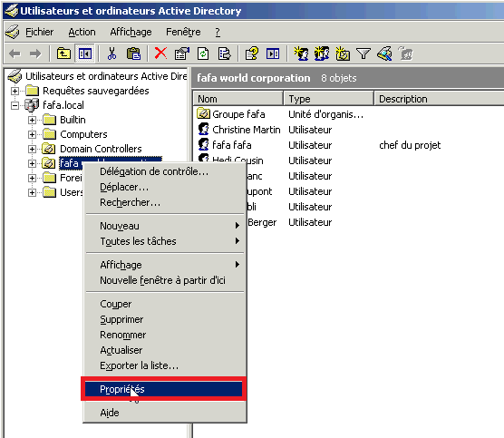The width and height of the screenshot is (504, 438).
Task: Click the Paste clipboard icon
Action: pos(133,54)
